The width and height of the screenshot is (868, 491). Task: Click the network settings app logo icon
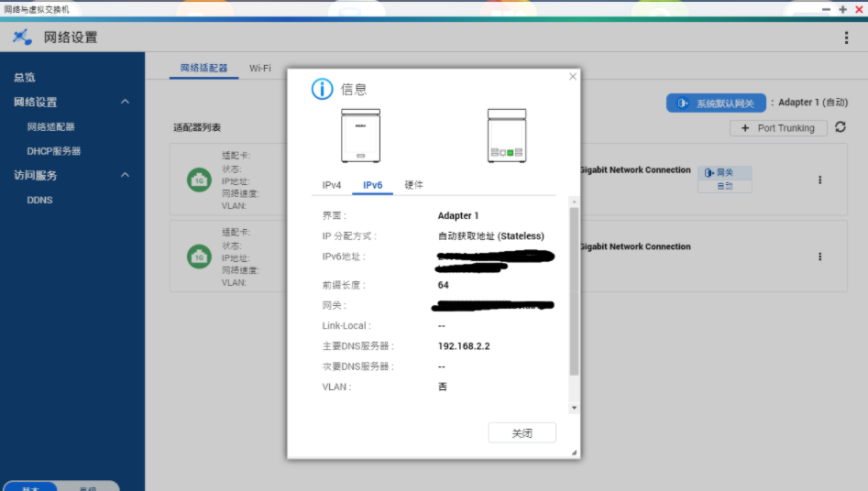(x=23, y=37)
